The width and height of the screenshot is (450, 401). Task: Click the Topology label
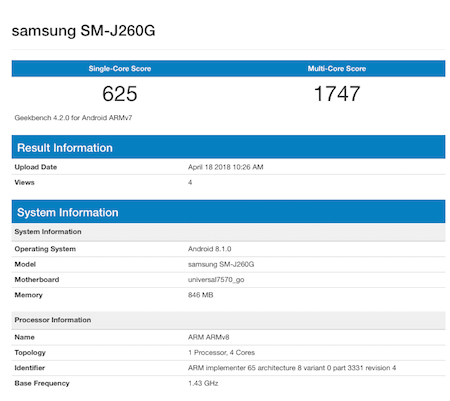pyautogui.click(x=30, y=353)
